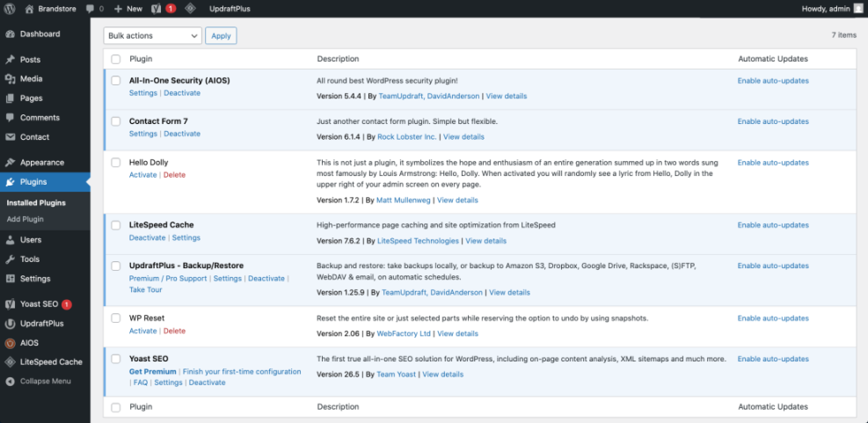Open the Appearance menu label
This screenshot has width=868, height=423.
[42, 163]
